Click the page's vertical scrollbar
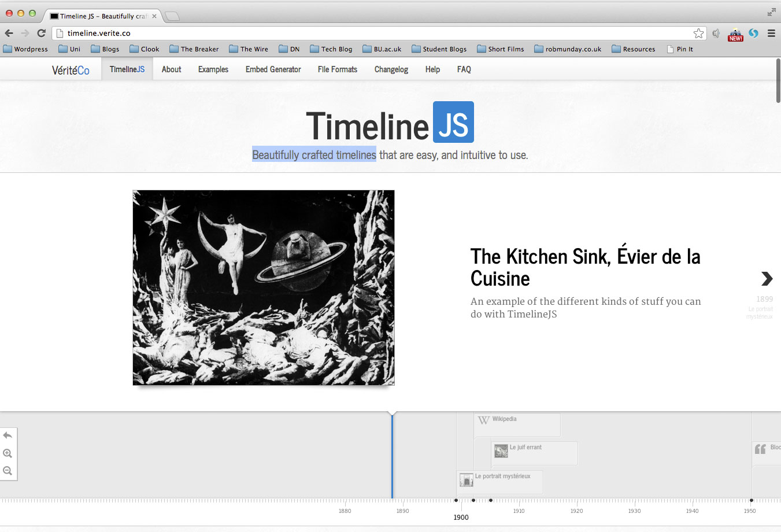The width and height of the screenshot is (781, 532). click(778, 80)
